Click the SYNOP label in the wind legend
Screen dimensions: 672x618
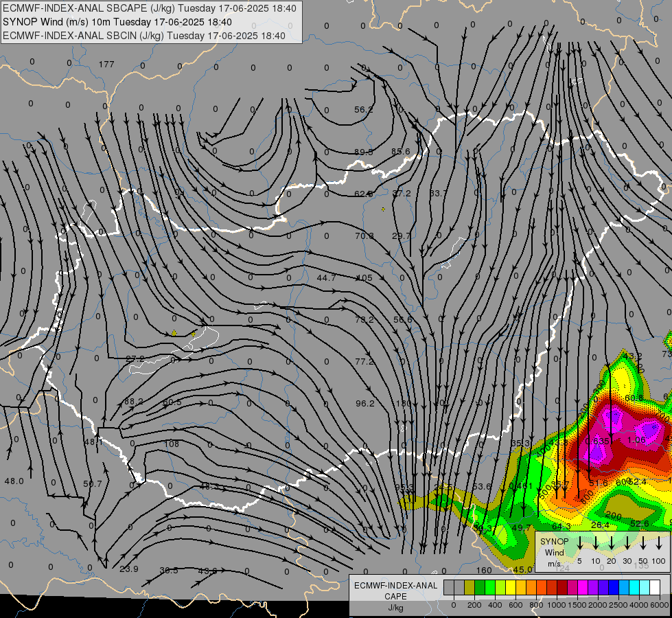pyautogui.click(x=554, y=542)
